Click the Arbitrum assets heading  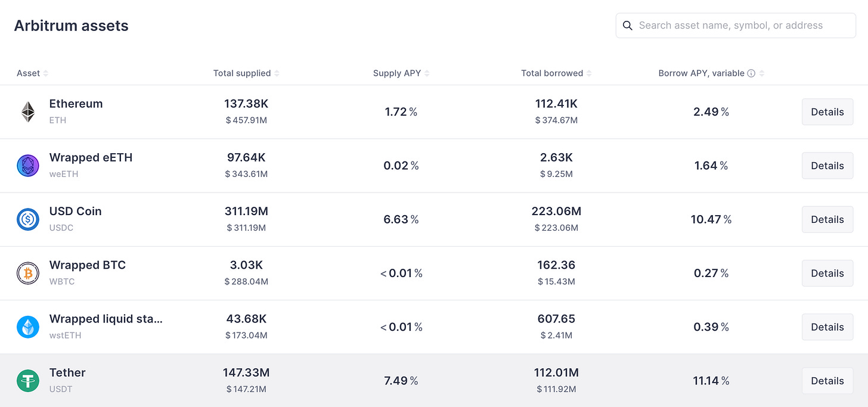coord(71,26)
